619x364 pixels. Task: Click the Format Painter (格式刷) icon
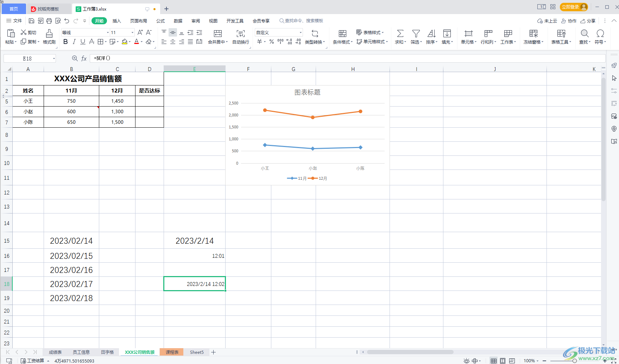pyautogui.click(x=49, y=33)
